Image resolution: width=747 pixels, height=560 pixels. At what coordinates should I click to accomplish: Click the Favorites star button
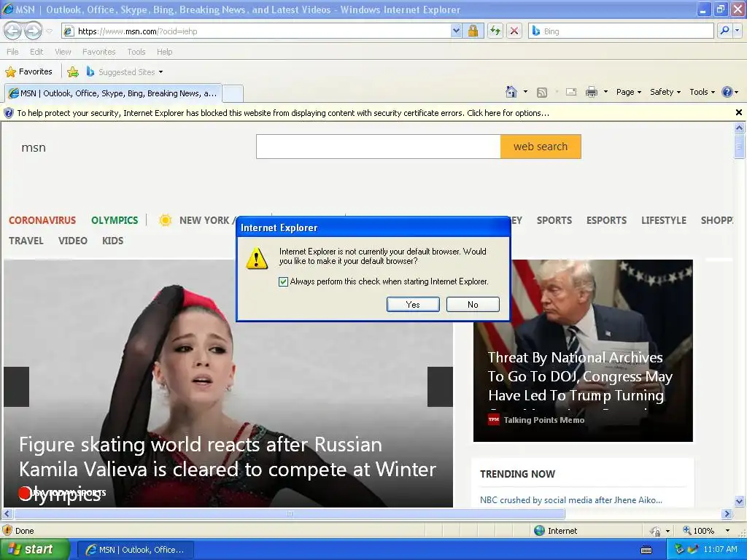pyautogui.click(x=28, y=72)
